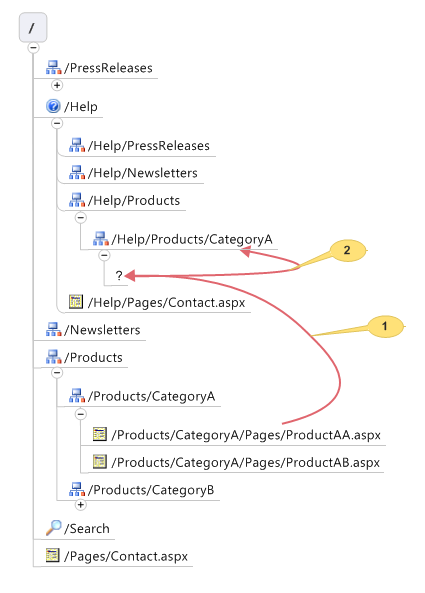Click the magnifier icon beside /Search
Image resolution: width=425 pixels, height=593 pixels.
(53, 528)
